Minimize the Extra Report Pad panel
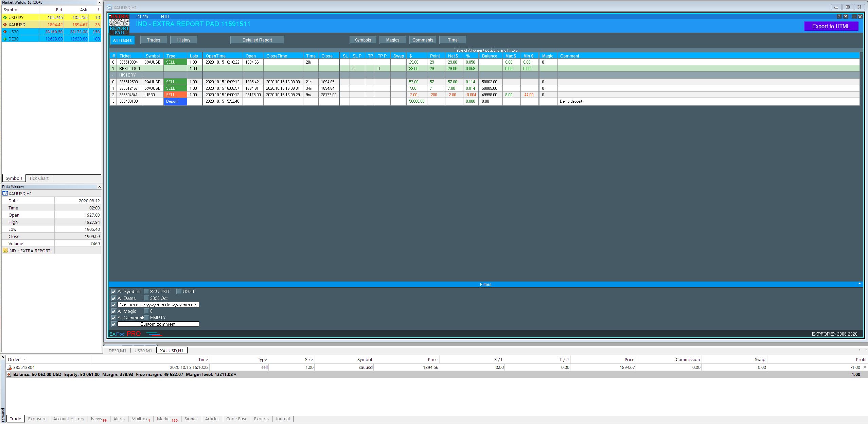 (x=854, y=16)
